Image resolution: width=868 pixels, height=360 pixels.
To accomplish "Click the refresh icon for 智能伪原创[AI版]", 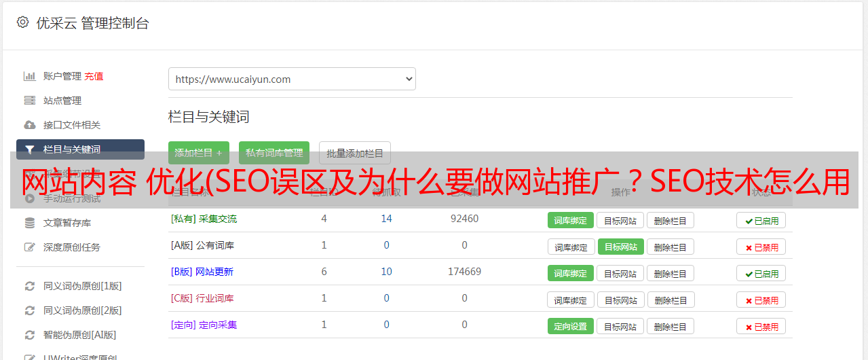I will pos(29,335).
